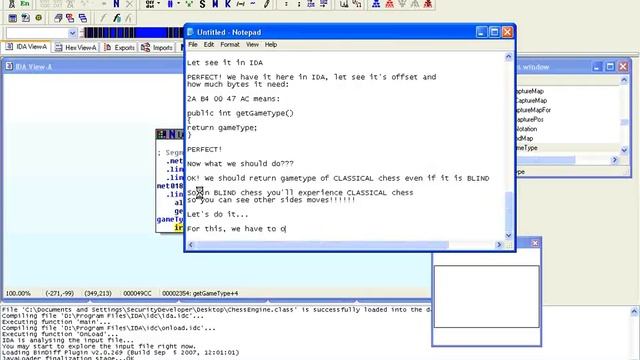Open Notepad's Help menu
Image resolution: width=640 pixels, height=360 pixels.
pyautogui.click(x=271, y=44)
